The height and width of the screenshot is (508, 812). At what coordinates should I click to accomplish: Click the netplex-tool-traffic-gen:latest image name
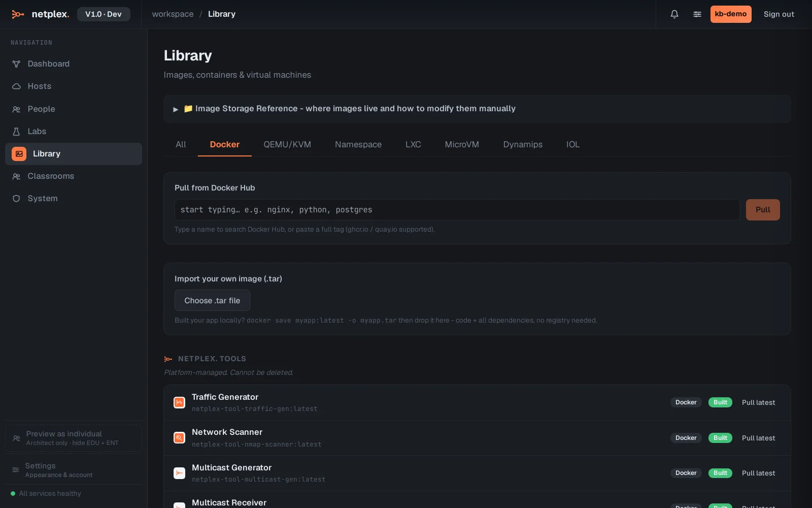255,409
